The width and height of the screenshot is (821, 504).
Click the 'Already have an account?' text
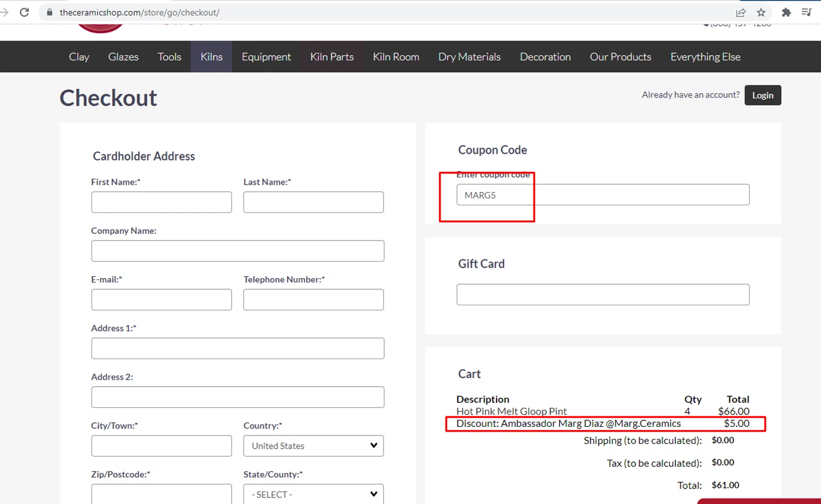[x=691, y=95]
